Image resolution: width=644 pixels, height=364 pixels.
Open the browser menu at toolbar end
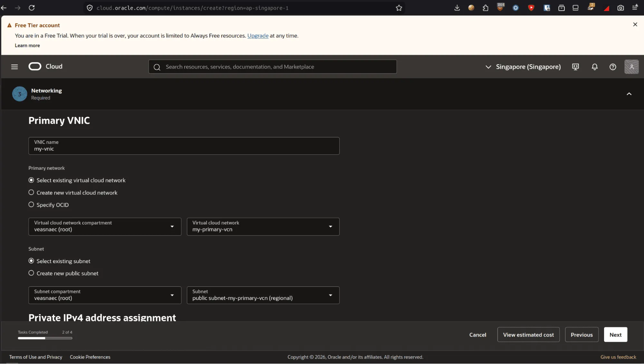(x=635, y=7)
